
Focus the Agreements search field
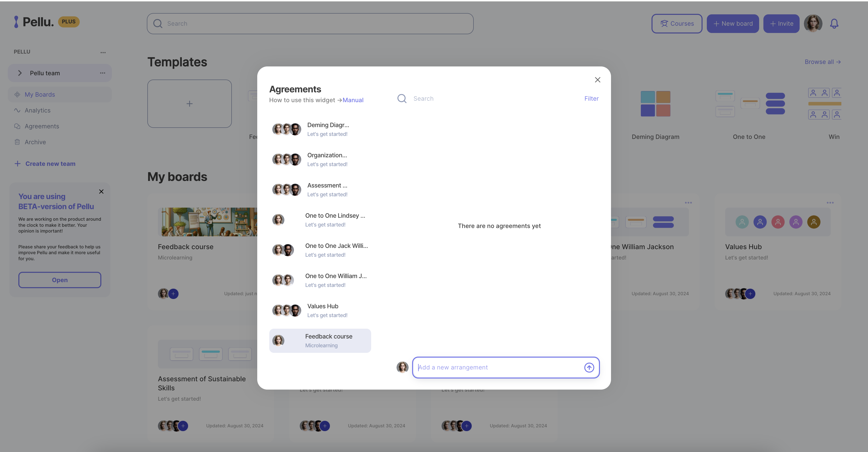(489, 98)
